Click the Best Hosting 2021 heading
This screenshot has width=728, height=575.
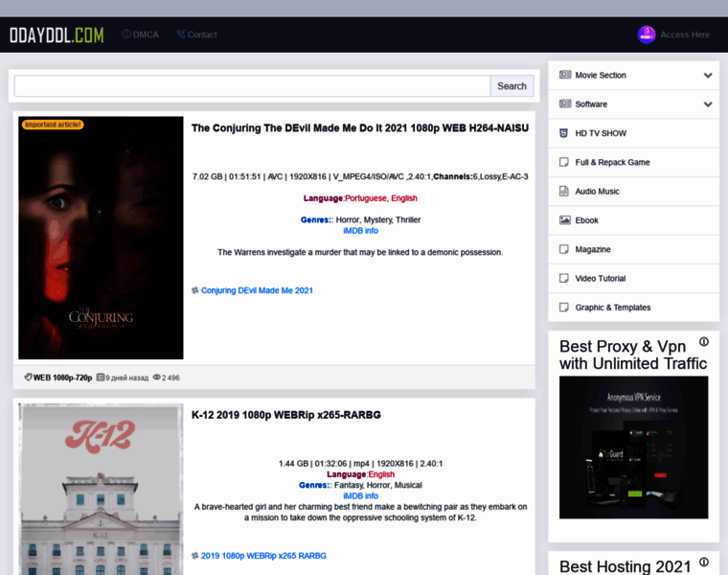(x=625, y=566)
